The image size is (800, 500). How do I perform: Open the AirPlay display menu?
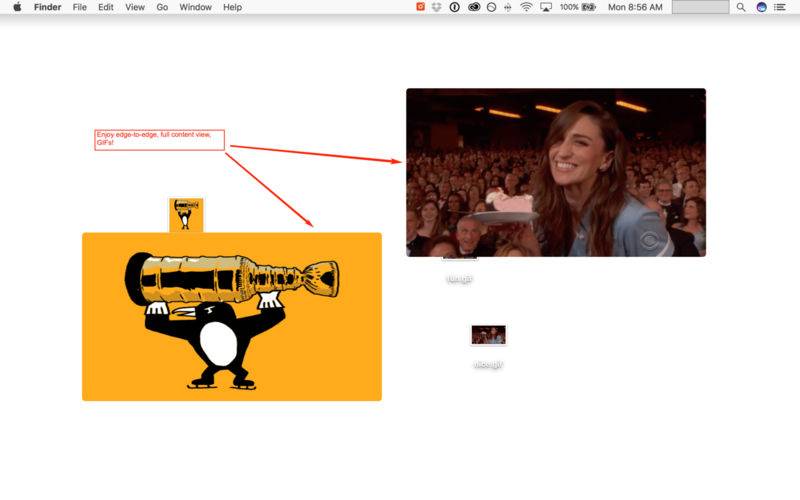click(x=546, y=7)
